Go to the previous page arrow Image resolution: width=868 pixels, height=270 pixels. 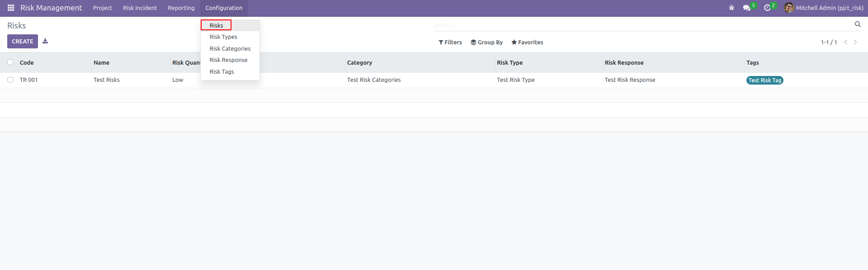click(845, 42)
